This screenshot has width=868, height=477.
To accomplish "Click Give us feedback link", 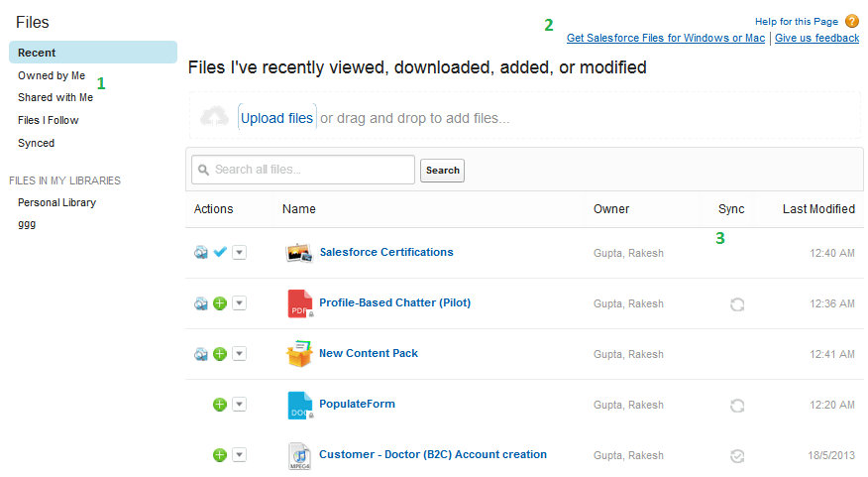I will pyautogui.click(x=817, y=38).
